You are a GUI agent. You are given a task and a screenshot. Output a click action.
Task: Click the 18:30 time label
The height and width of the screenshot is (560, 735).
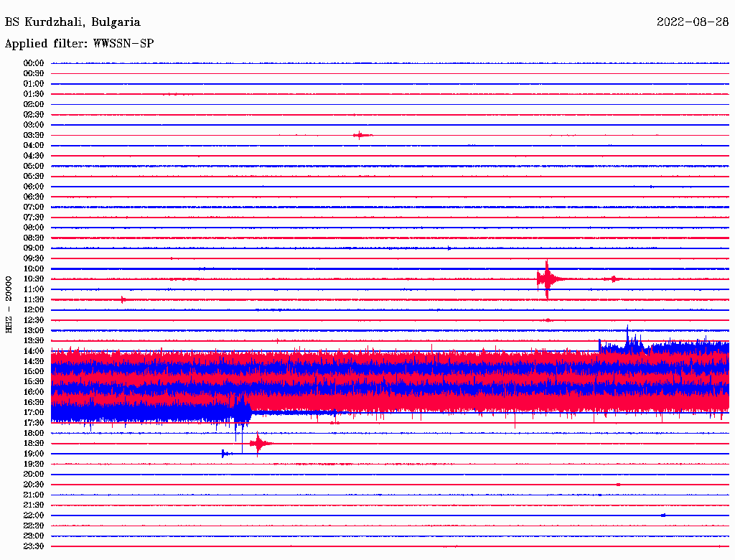(x=34, y=443)
